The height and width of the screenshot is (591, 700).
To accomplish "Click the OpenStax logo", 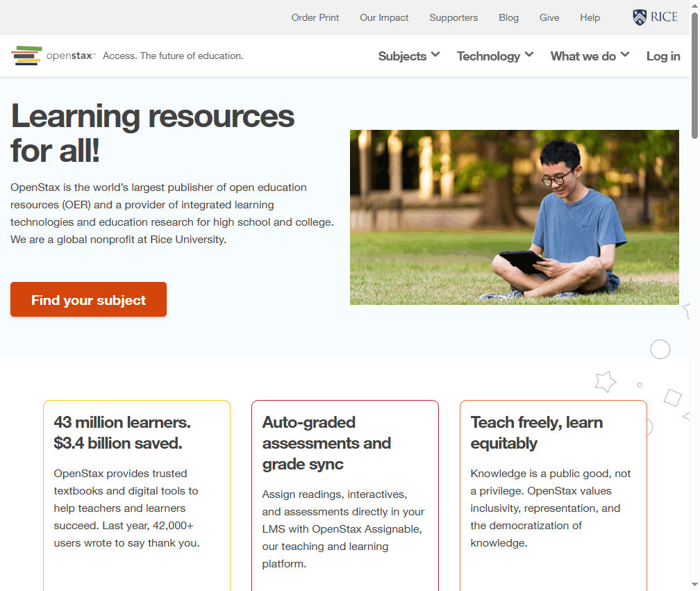I will (53, 56).
